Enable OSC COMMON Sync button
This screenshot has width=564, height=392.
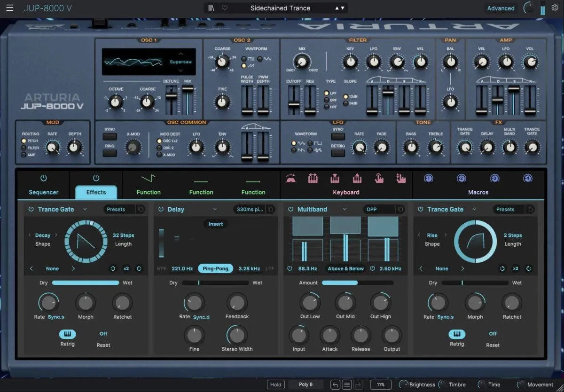110,137
